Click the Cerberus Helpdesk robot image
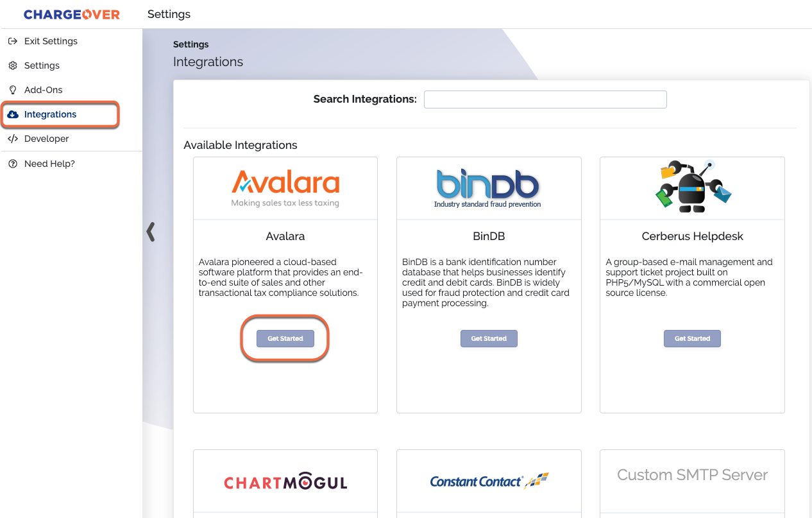 (693, 186)
